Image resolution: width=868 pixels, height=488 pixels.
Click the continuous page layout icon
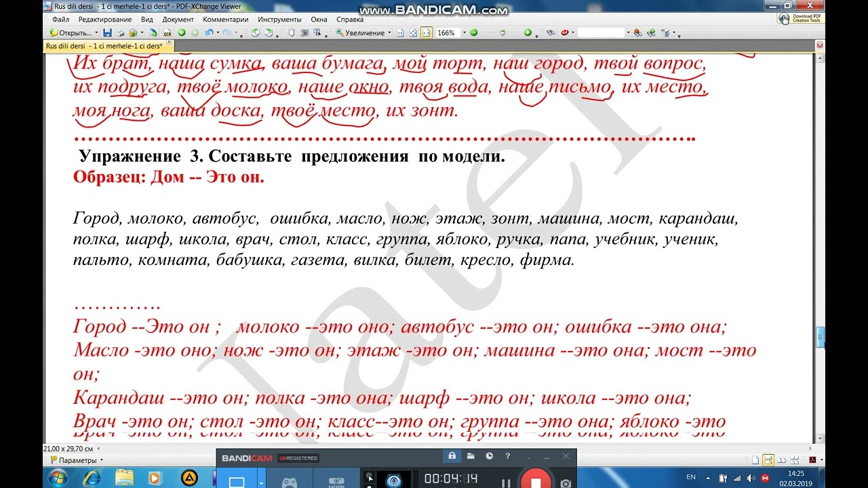pos(768,460)
